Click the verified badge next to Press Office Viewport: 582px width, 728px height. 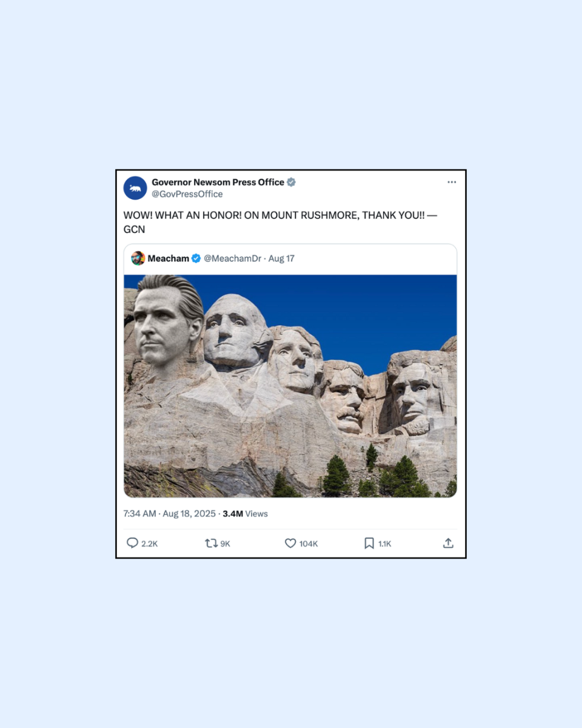click(x=291, y=182)
